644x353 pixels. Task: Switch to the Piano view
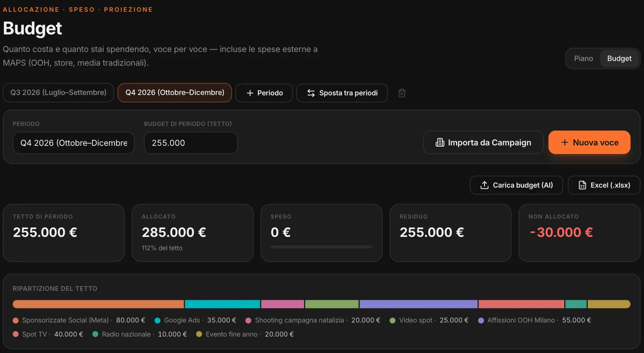[584, 59]
